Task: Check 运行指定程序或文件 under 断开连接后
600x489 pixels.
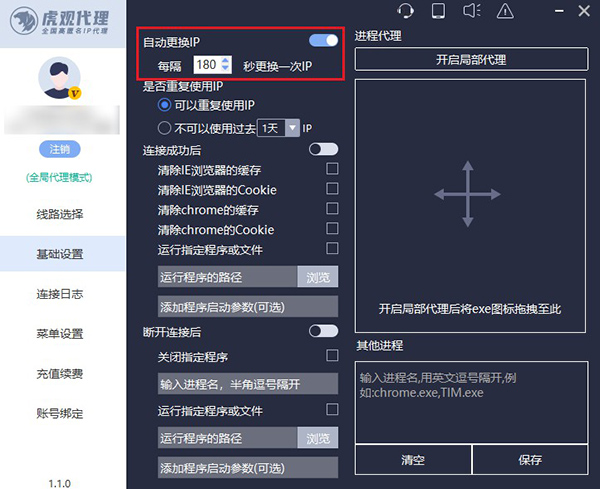Action: (x=332, y=409)
